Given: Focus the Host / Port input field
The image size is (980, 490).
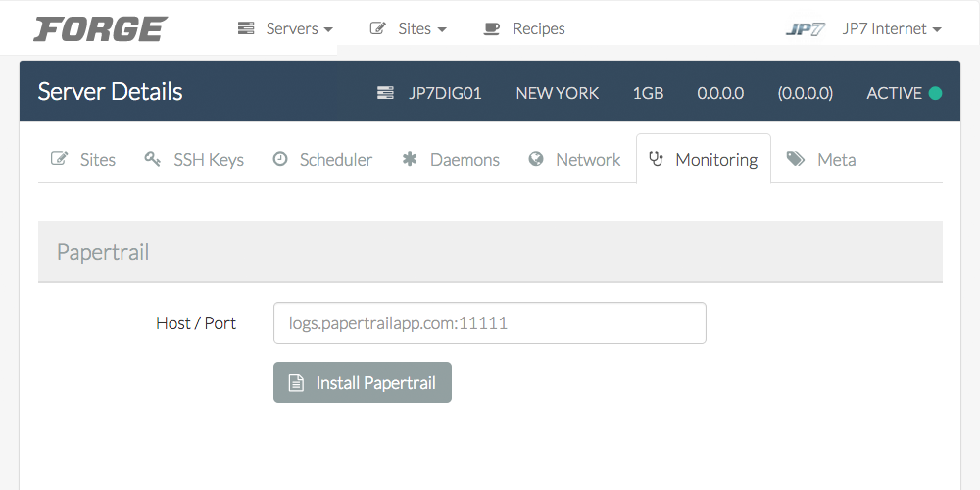Looking at the screenshot, I should (490, 323).
